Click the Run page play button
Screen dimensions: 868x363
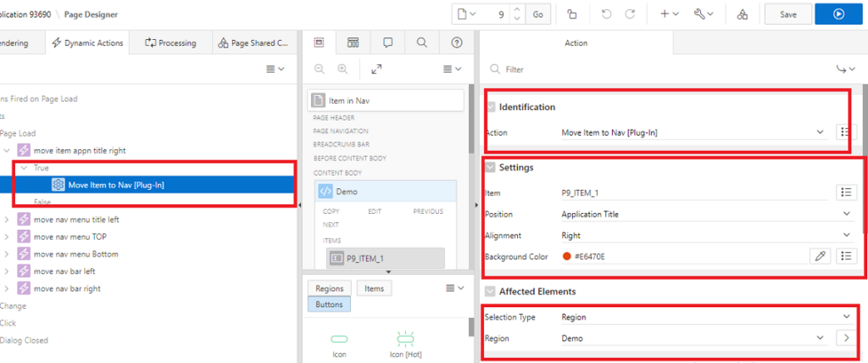(x=838, y=14)
